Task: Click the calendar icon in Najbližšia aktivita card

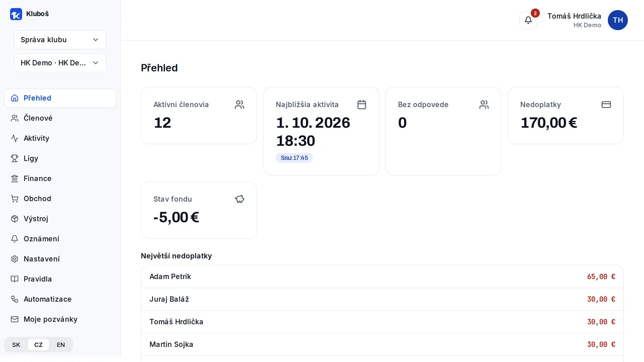Action: 362,105
